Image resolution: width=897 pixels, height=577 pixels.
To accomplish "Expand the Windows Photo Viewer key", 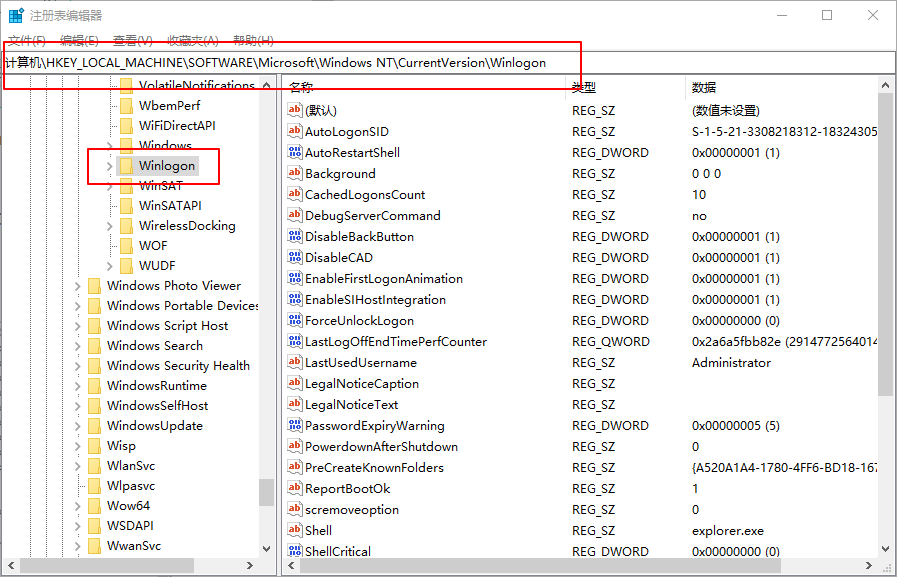I will [77, 285].
